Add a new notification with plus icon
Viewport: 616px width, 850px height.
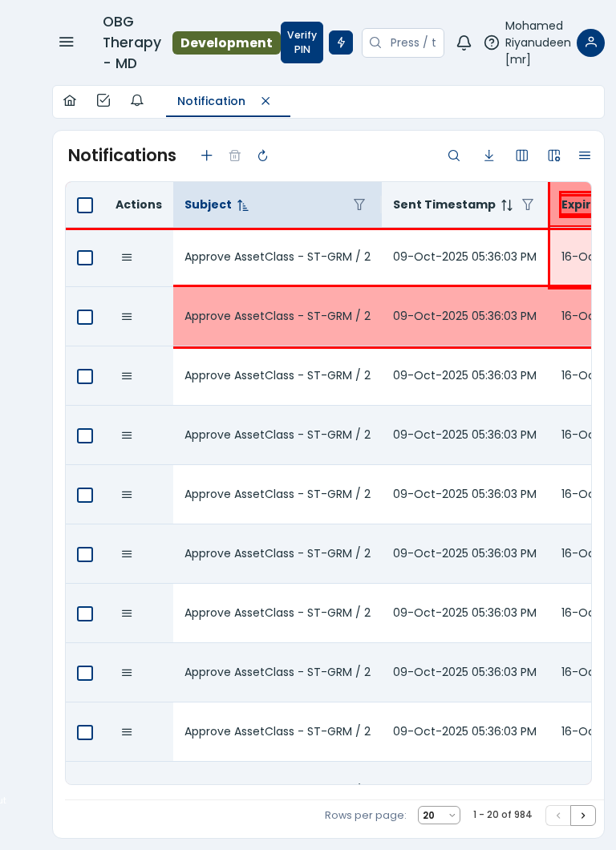[x=207, y=156]
